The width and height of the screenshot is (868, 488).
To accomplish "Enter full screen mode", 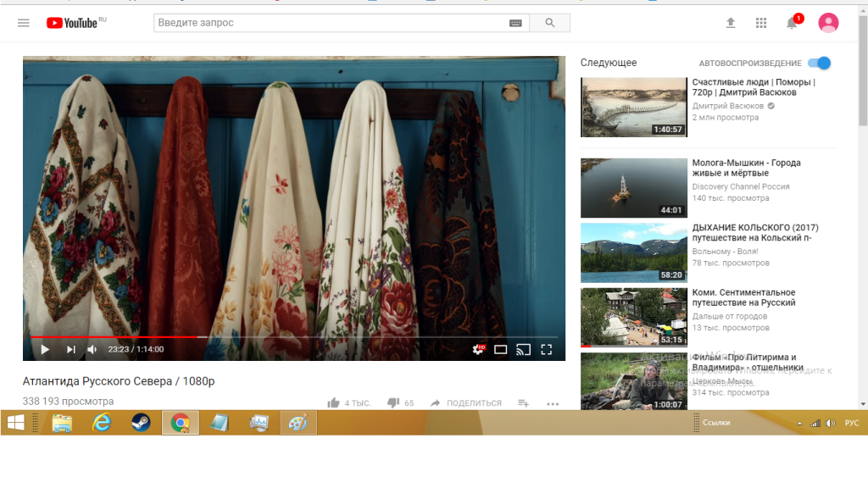I will coord(547,349).
